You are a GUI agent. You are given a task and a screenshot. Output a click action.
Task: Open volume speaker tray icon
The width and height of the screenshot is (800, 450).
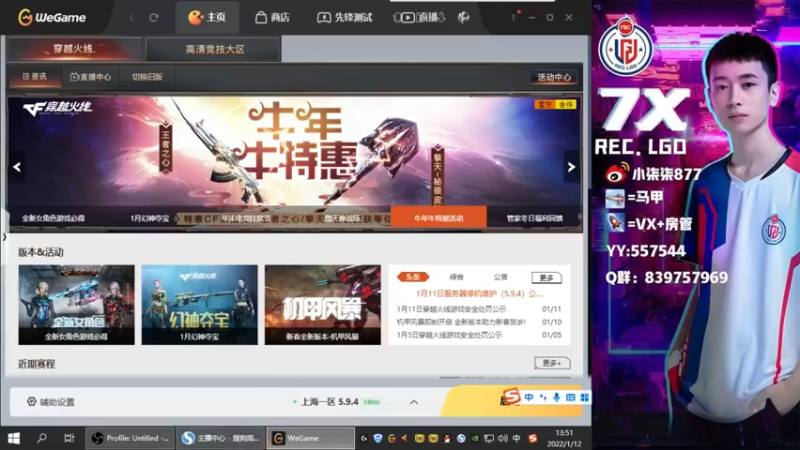tap(503, 438)
